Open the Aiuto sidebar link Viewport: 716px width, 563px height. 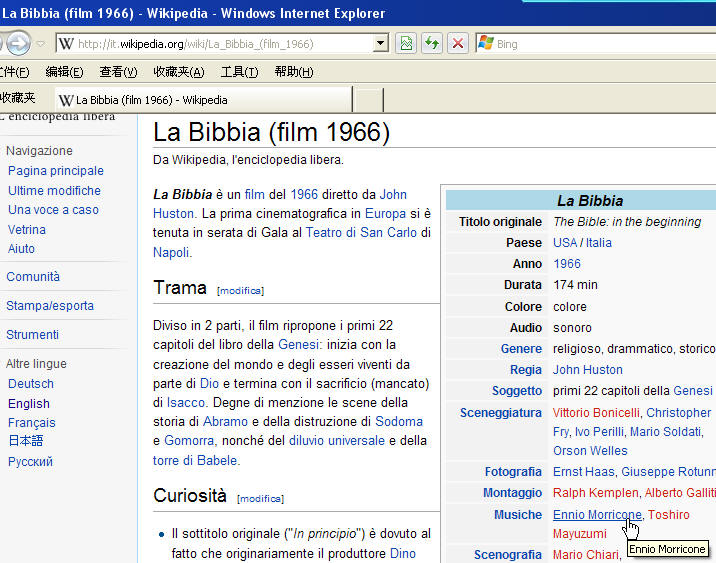tap(21, 249)
